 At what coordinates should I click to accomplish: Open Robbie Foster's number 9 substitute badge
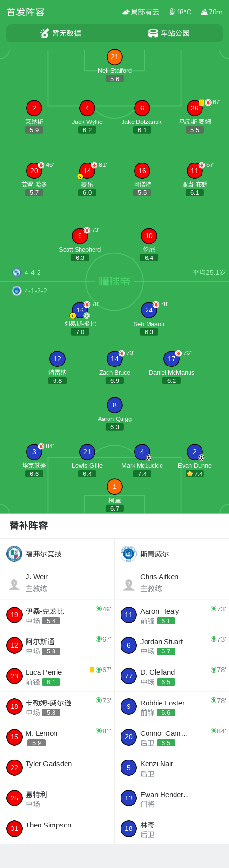click(x=129, y=706)
